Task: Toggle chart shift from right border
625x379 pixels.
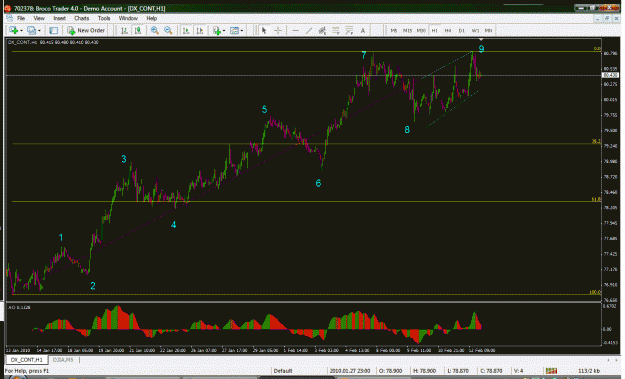Action: click(x=200, y=30)
